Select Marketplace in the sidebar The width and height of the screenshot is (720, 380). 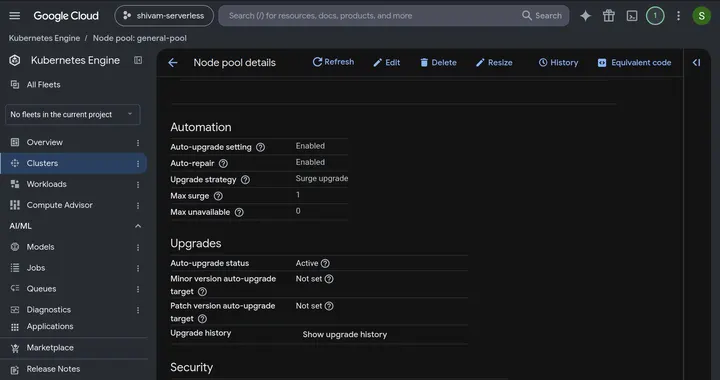coord(50,347)
